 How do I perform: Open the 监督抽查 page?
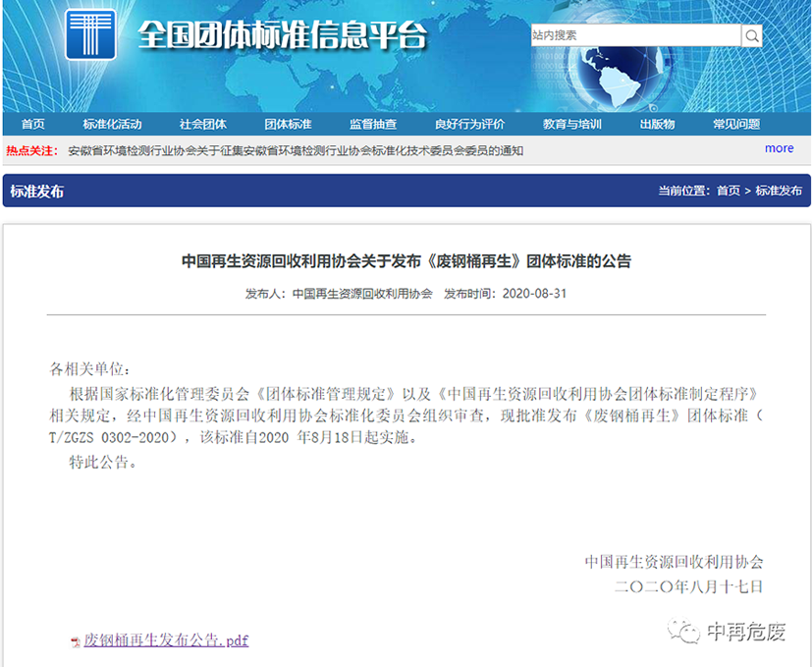[x=373, y=124]
